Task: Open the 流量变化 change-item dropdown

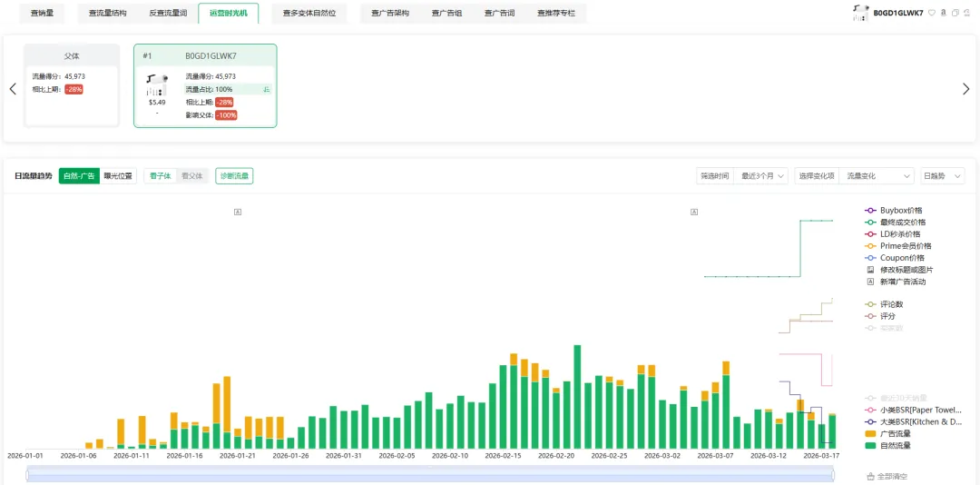Action: point(875,176)
